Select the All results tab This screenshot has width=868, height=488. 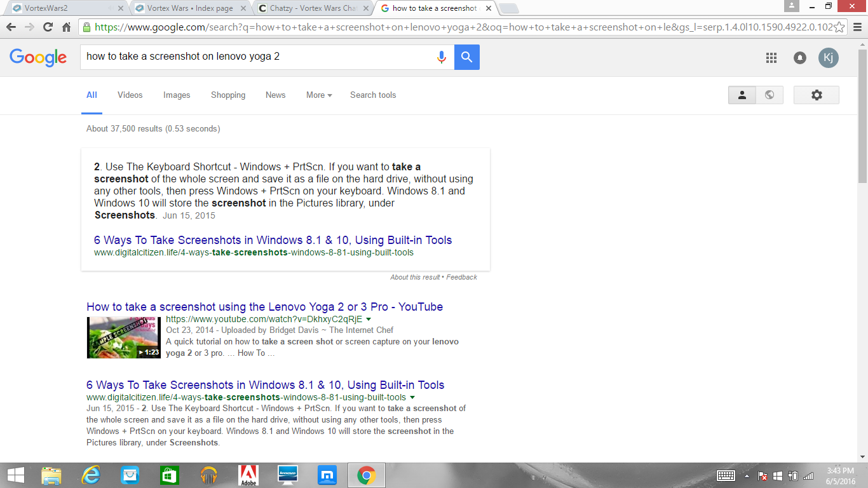[x=92, y=95]
